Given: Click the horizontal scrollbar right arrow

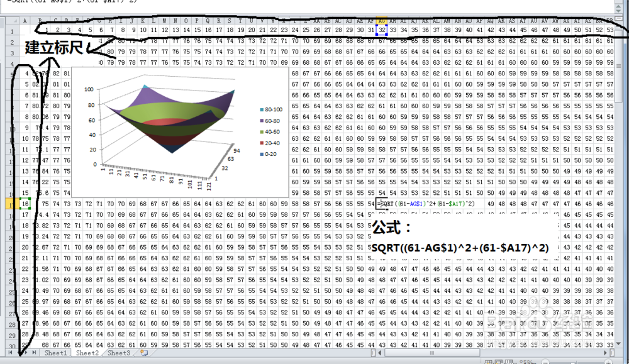Looking at the screenshot, I should coord(605,353).
